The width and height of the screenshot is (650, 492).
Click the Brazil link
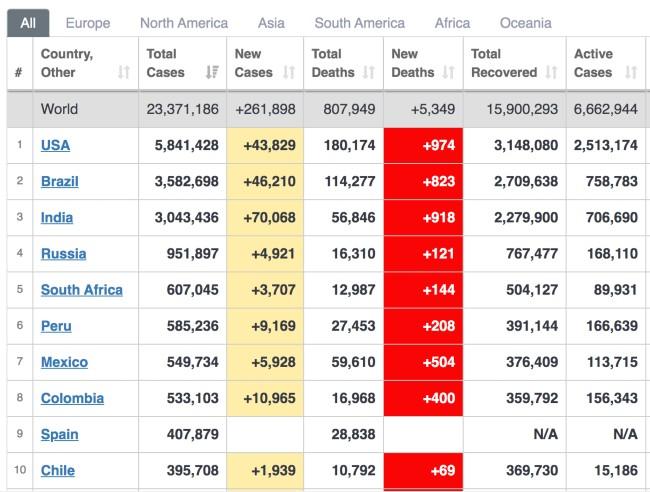tap(59, 181)
